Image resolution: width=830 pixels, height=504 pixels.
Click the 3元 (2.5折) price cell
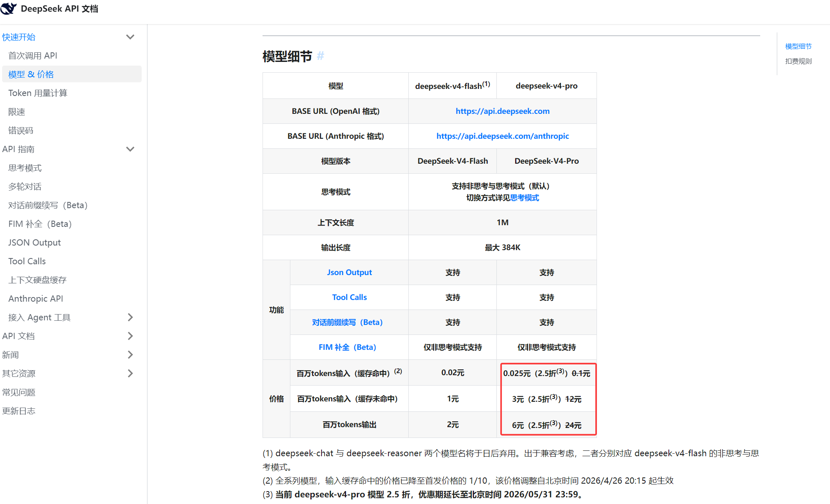pyautogui.click(x=546, y=399)
